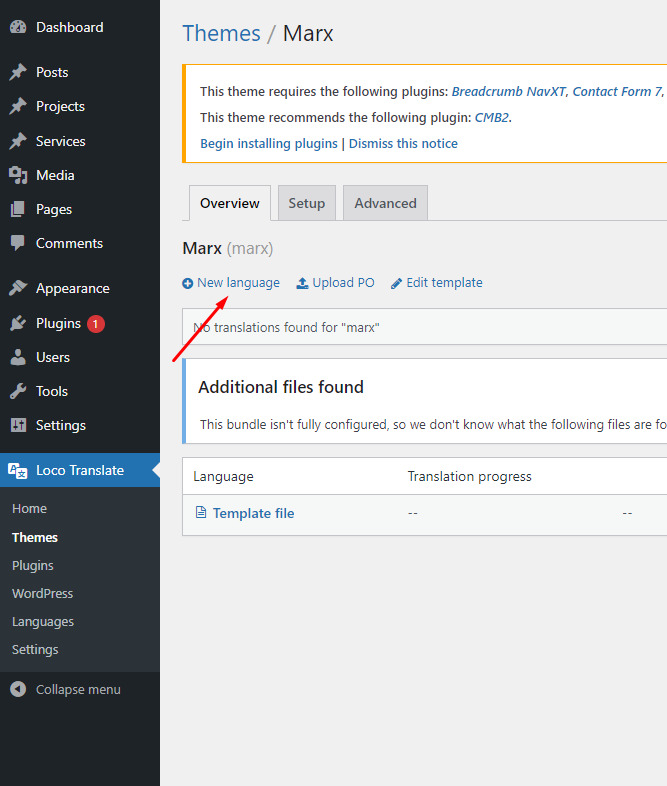Click the Users person icon

pyautogui.click(x=18, y=357)
